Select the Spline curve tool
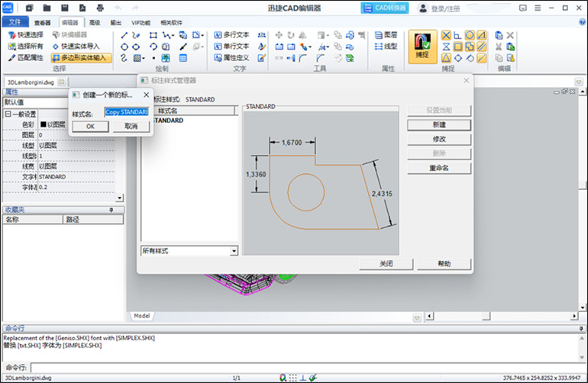 coord(124,58)
